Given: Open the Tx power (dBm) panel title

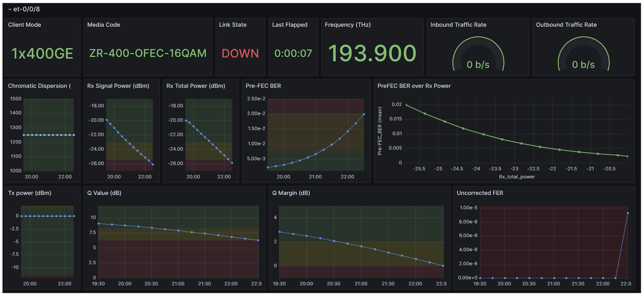Looking at the screenshot, I should click(30, 193).
